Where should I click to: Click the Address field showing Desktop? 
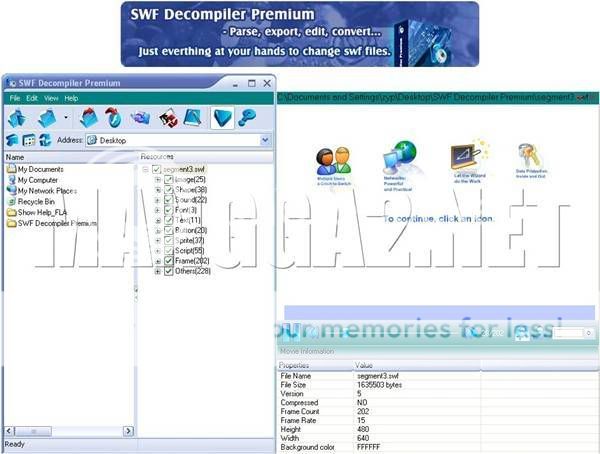pos(178,140)
